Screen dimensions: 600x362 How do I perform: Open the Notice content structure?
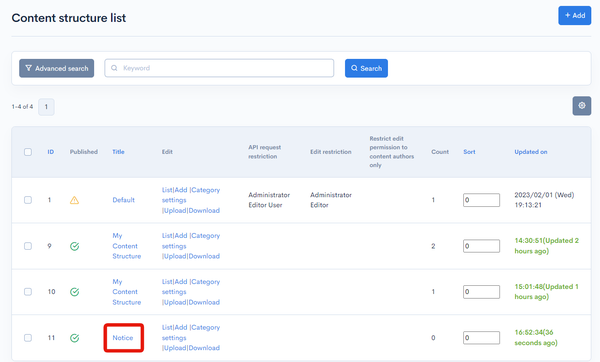123,338
